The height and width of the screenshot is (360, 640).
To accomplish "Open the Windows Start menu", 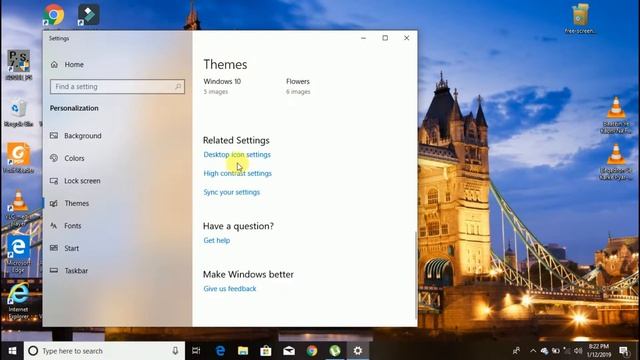I will pos(12,351).
